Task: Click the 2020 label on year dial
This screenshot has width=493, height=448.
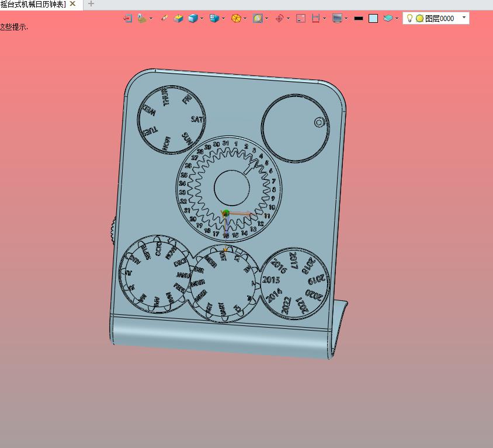Action: (x=314, y=295)
